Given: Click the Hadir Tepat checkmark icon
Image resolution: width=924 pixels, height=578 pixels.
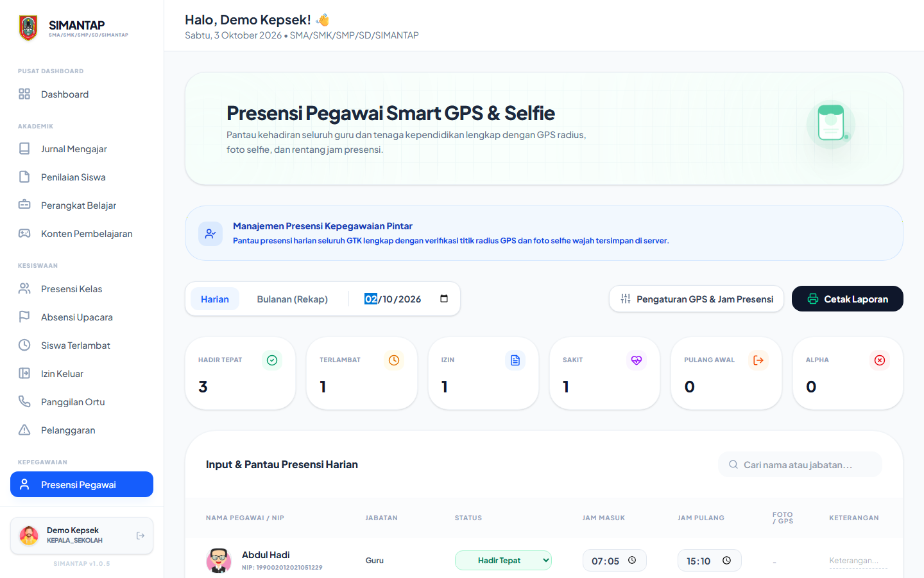Looking at the screenshot, I should click(x=272, y=360).
